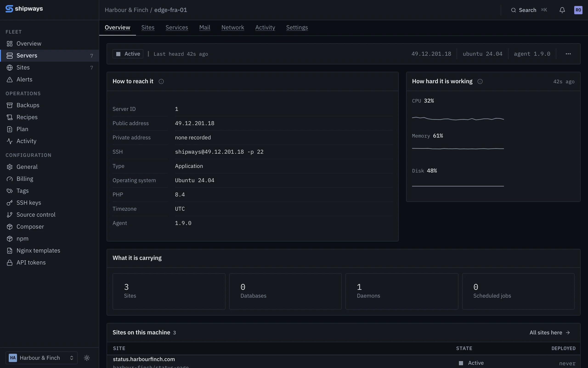Open General configuration sidebar item

pyautogui.click(x=49, y=167)
